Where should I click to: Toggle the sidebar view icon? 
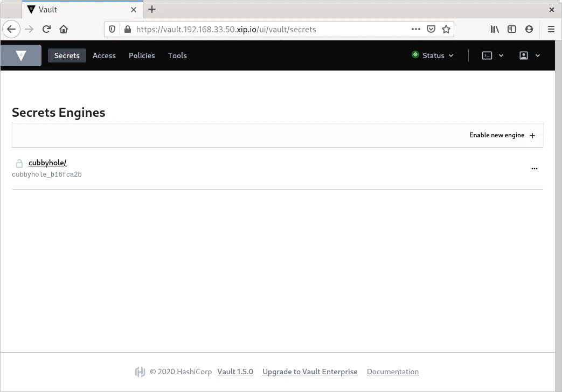512,30
